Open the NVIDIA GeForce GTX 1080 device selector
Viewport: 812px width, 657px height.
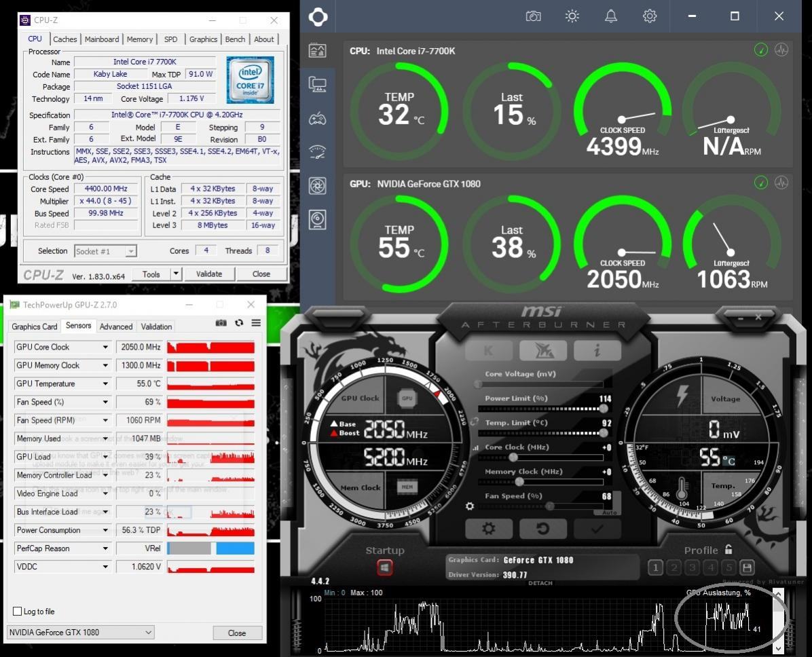[80, 632]
